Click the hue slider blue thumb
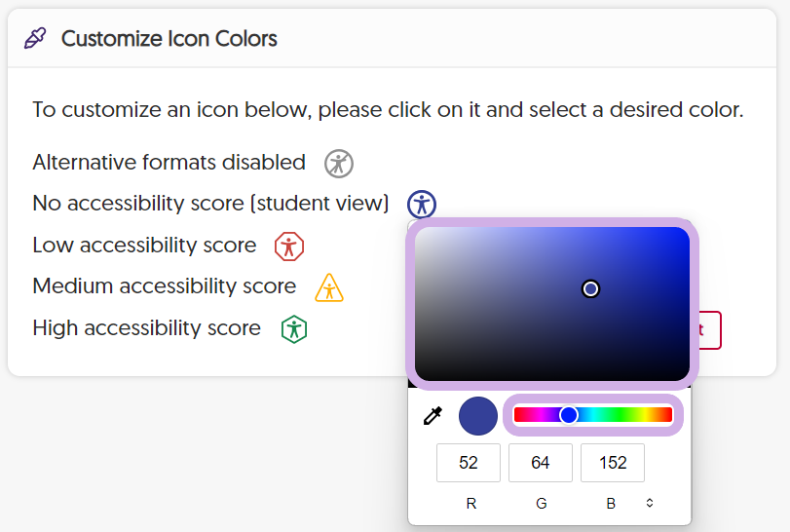The image size is (790, 532). pyautogui.click(x=569, y=415)
